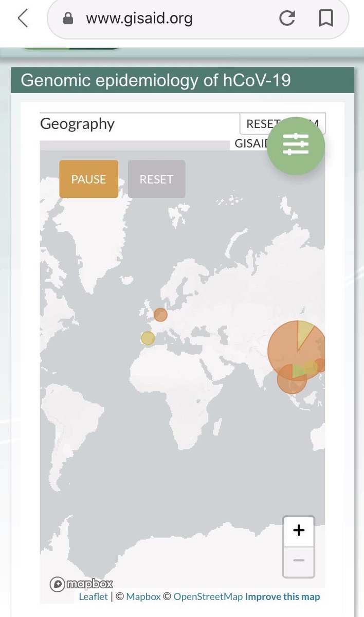Select the large pie chart over China

297,350
